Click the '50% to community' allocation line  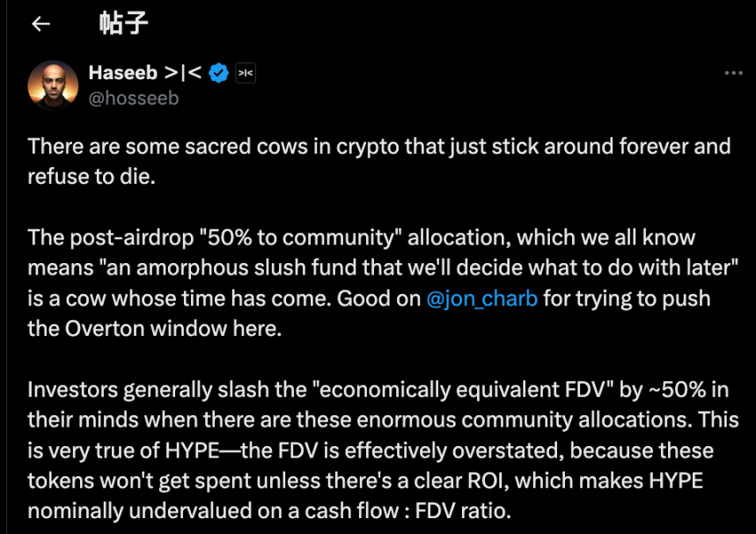(361, 238)
